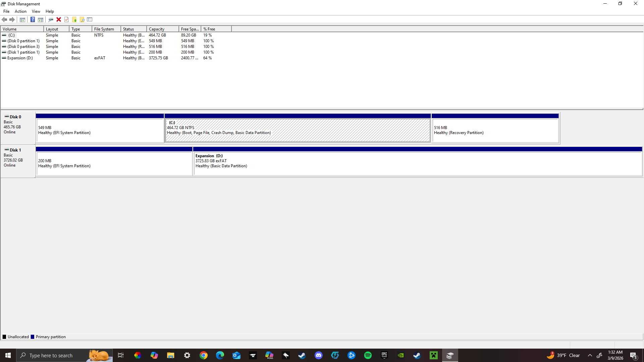
Task: Open Minecraft from the taskbar
Action: [x=434, y=355]
